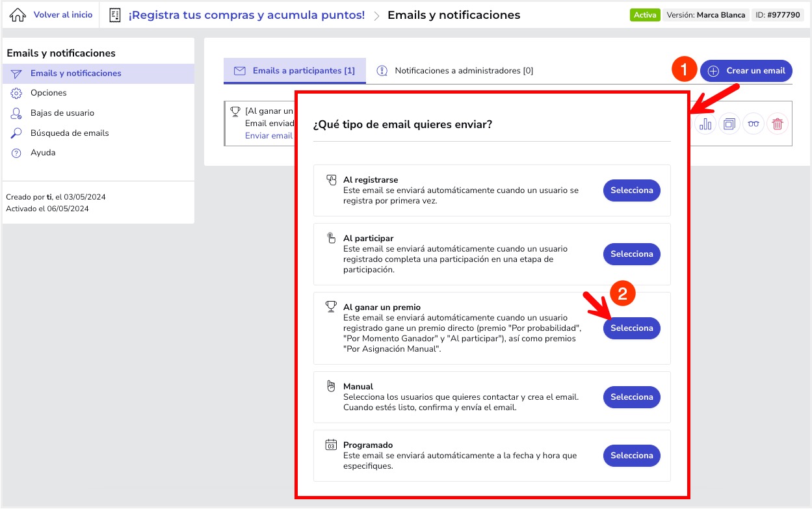Select the Programado email type

point(631,456)
